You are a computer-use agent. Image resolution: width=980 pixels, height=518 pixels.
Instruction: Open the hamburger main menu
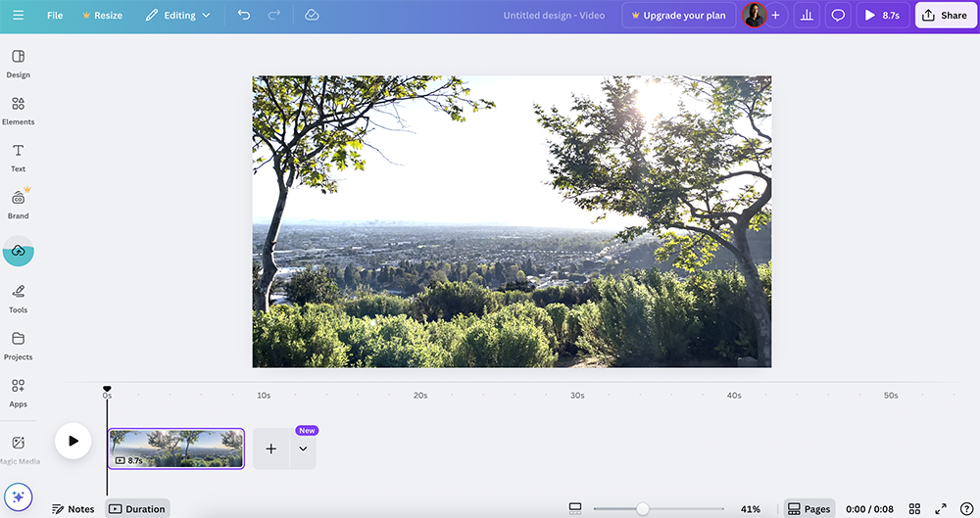click(18, 15)
